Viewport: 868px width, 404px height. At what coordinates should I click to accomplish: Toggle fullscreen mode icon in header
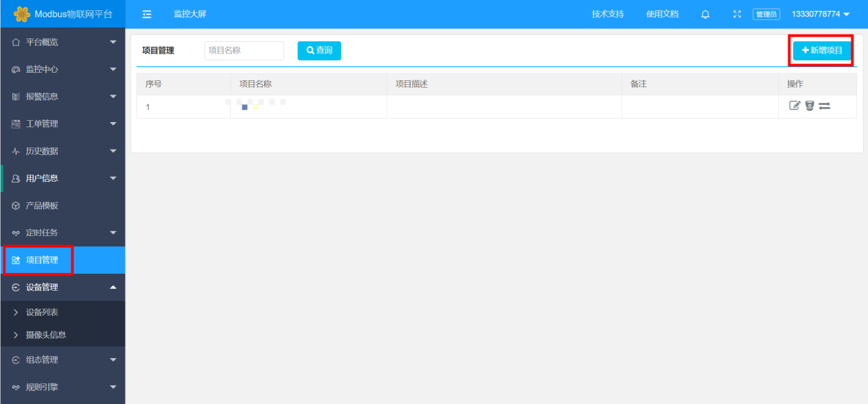[x=737, y=14]
